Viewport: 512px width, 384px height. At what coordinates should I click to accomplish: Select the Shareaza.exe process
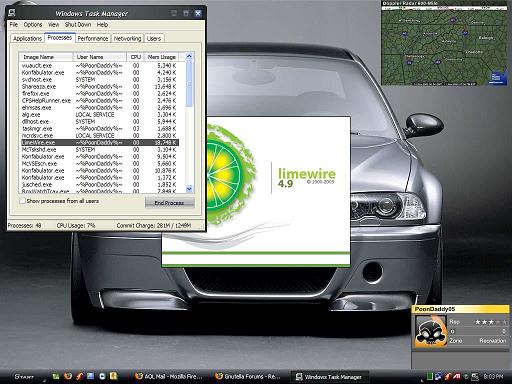[x=99, y=87]
